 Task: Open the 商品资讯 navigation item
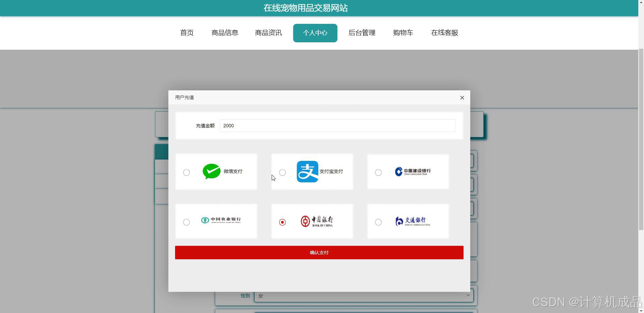pyautogui.click(x=268, y=33)
